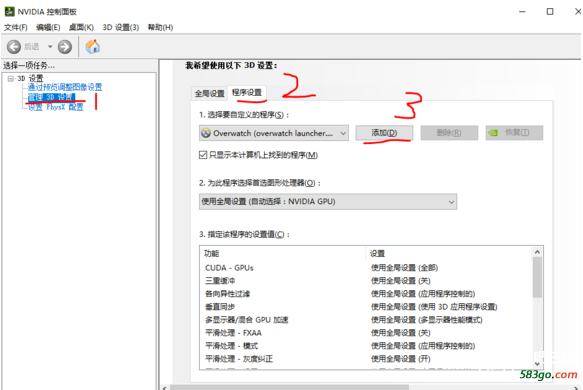Open the 3D 设置(3) menu

tap(121, 28)
